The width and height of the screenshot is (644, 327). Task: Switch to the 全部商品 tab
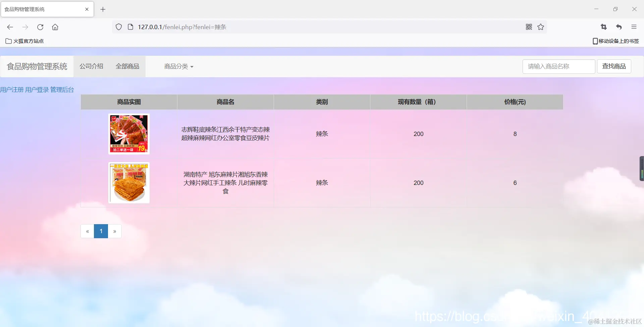[127, 66]
